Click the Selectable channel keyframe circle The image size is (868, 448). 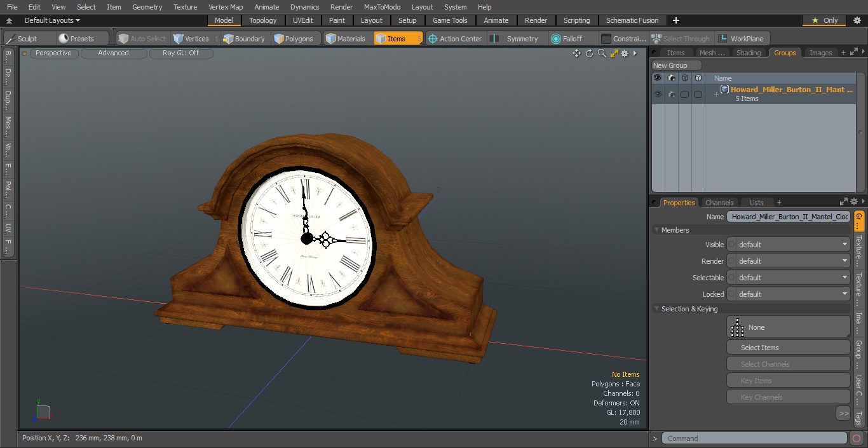tap(731, 278)
